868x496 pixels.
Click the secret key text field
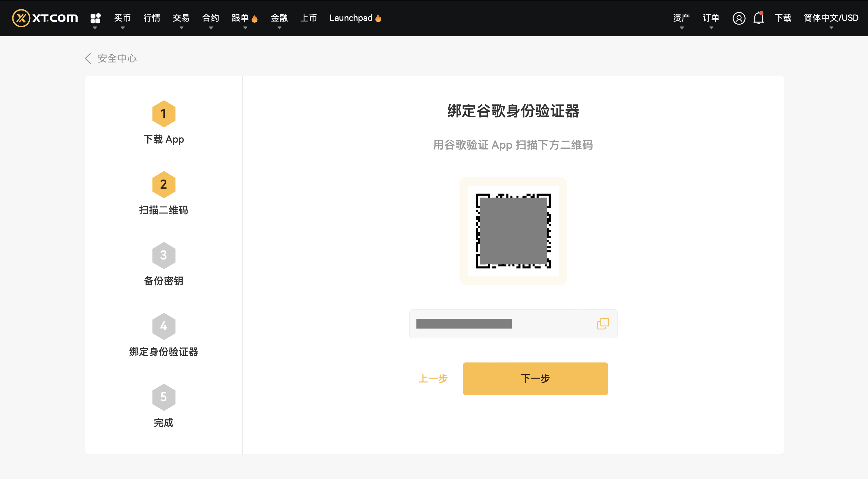point(513,324)
